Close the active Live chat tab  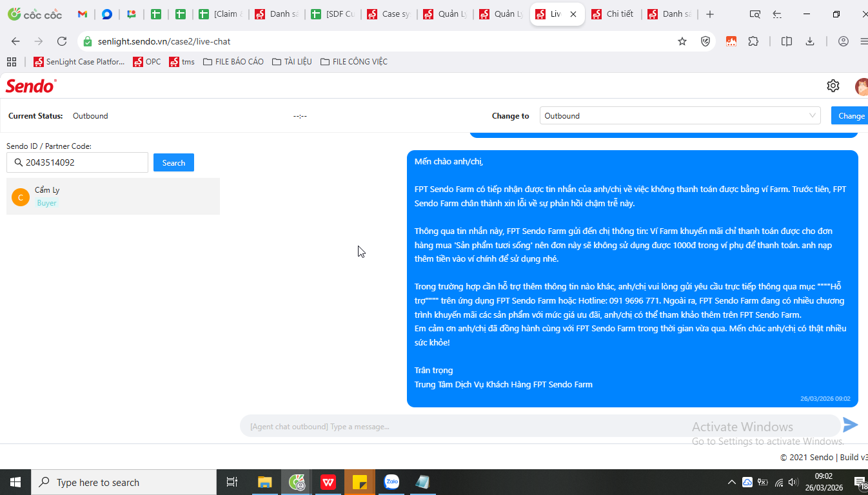pyautogui.click(x=573, y=14)
